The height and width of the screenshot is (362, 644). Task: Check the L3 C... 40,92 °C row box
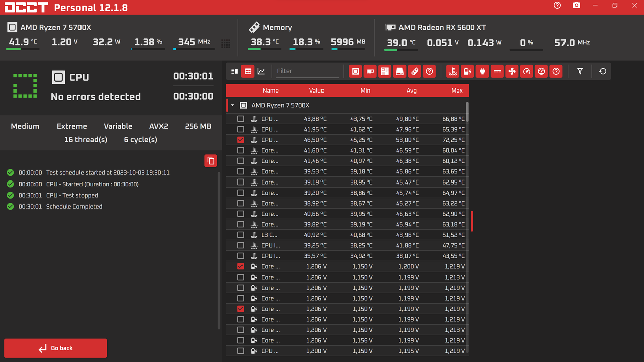(x=240, y=235)
